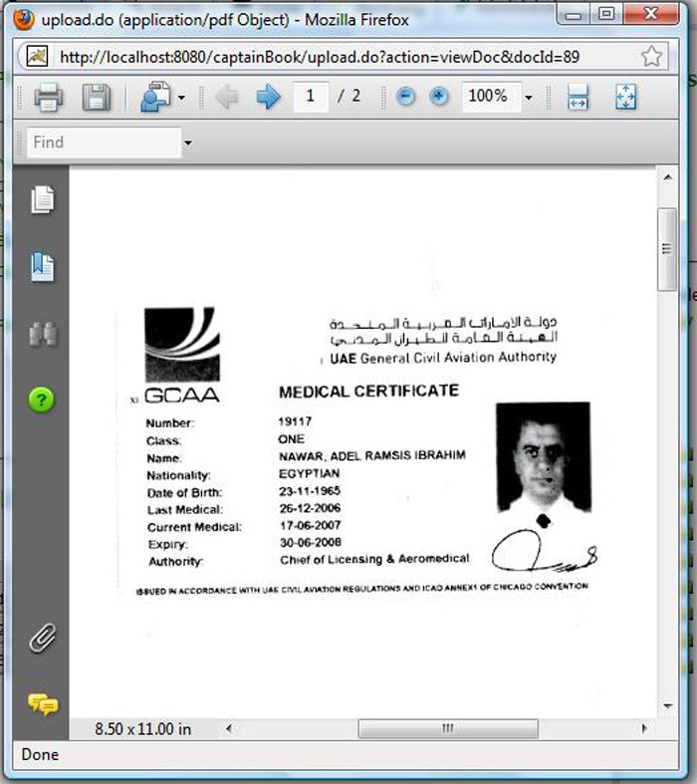Go to previous page arrow
The image size is (697, 784).
coord(225,97)
